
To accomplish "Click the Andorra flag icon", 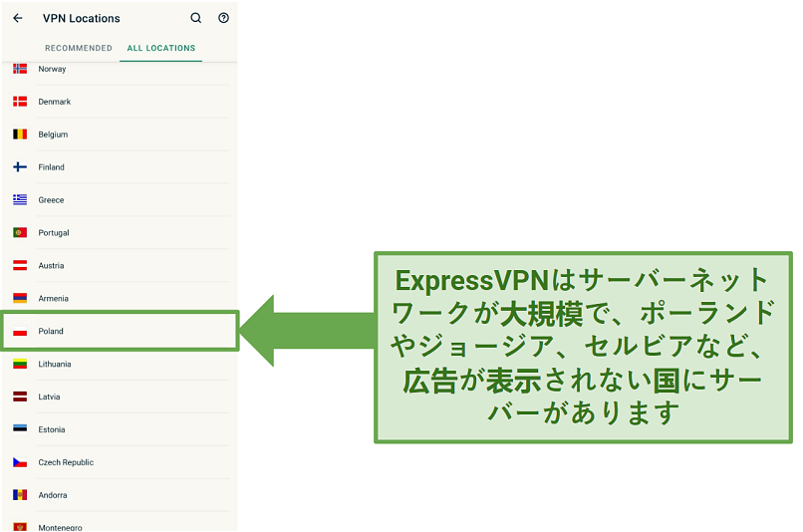I will 20,495.
